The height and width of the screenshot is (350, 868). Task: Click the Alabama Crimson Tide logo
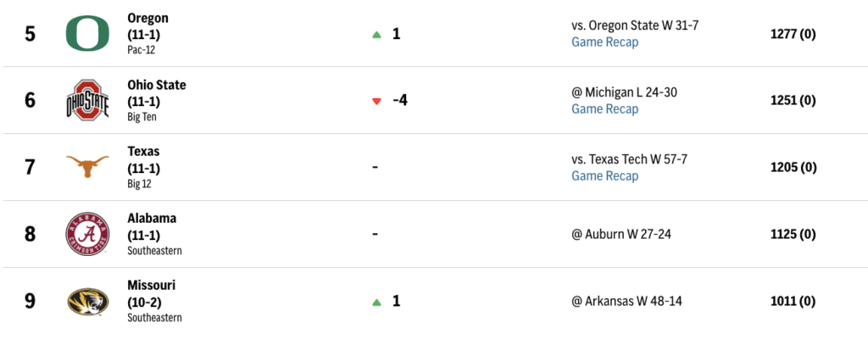88,234
